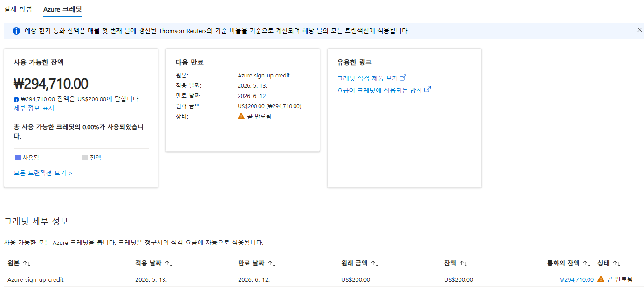
Task: Click external-link icon next to 크레딧 적격 제품 보기
Action: point(404,77)
